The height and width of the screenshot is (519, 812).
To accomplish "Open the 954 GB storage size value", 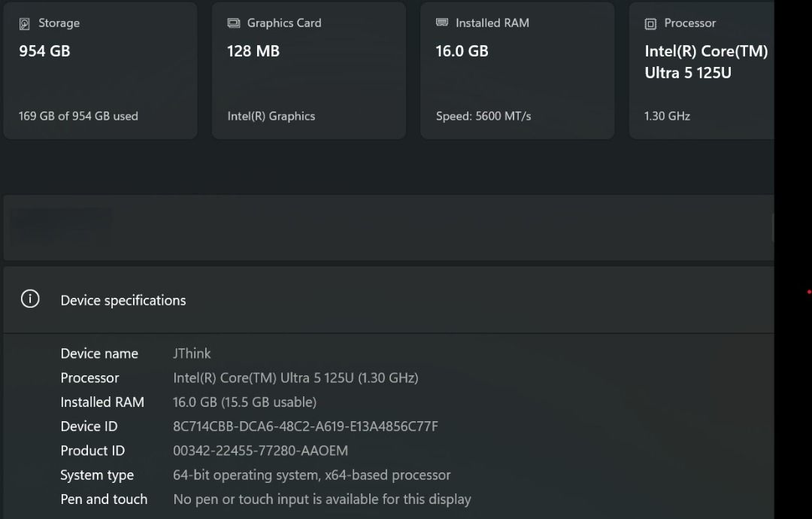I will point(44,51).
